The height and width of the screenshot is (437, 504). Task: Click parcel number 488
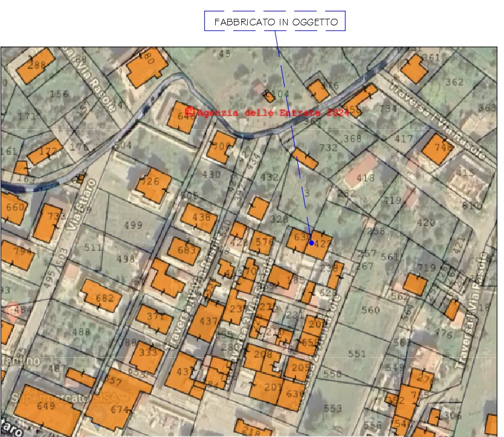(81, 332)
